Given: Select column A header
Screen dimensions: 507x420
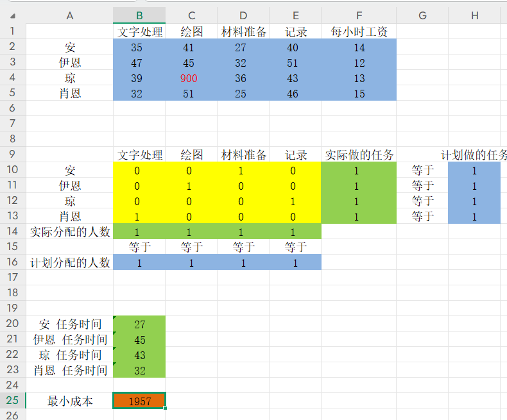Looking at the screenshot, I should pos(69,15).
